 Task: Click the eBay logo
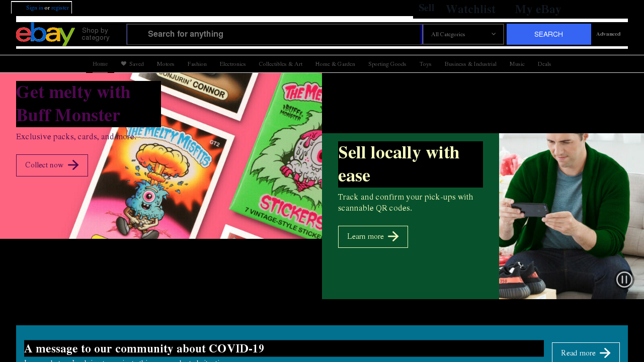(x=45, y=34)
